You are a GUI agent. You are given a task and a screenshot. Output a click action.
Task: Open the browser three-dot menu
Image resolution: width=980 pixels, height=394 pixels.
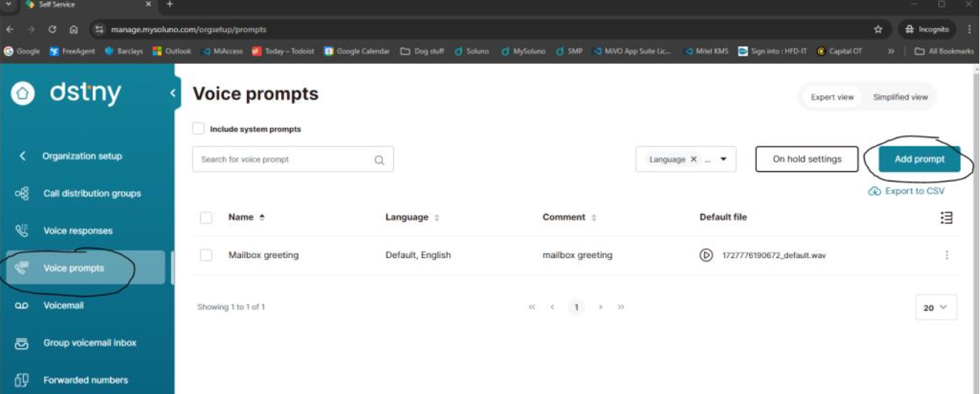pos(970,29)
